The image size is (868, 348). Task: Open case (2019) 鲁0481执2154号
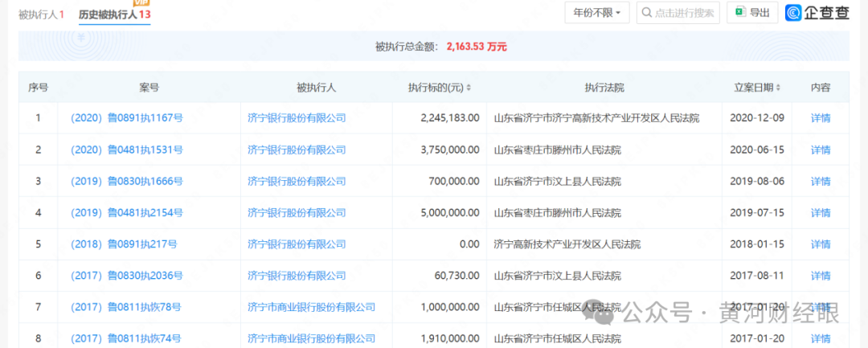(x=127, y=212)
